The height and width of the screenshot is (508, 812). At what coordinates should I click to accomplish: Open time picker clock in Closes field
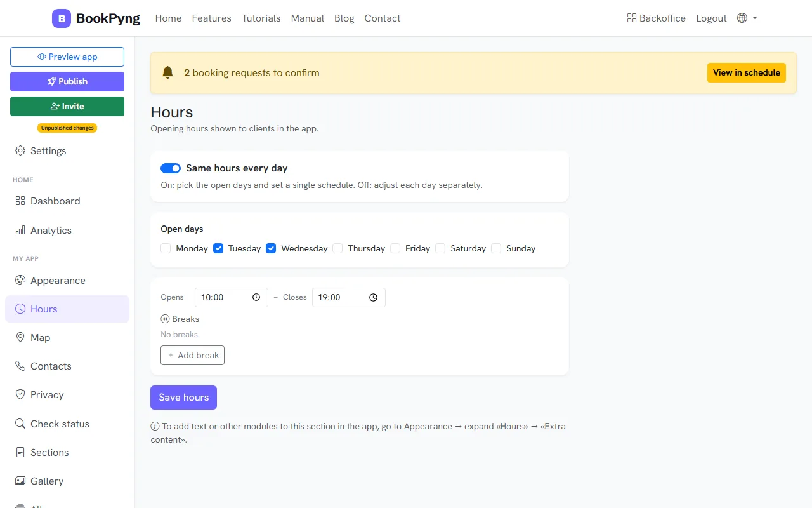coord(373,297)
